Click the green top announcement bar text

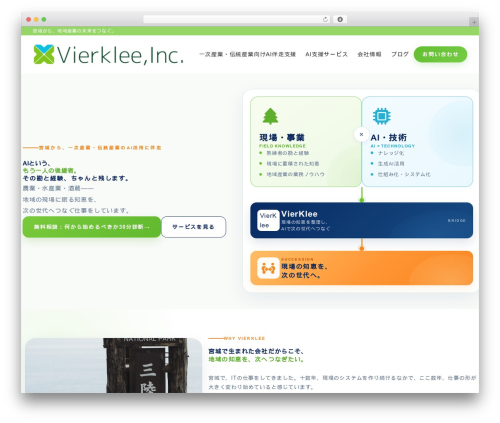click(x=73, y=31)
